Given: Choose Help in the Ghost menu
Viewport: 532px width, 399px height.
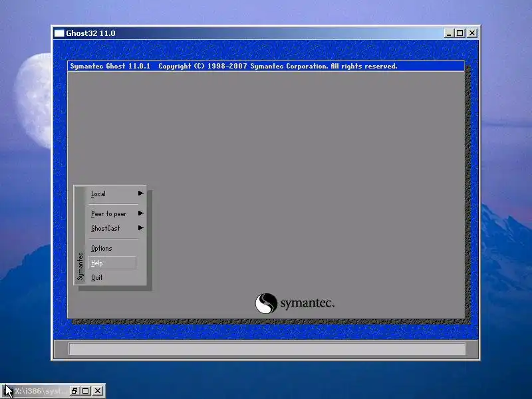Looking at the screenshot, I should [x=112, y=263].
